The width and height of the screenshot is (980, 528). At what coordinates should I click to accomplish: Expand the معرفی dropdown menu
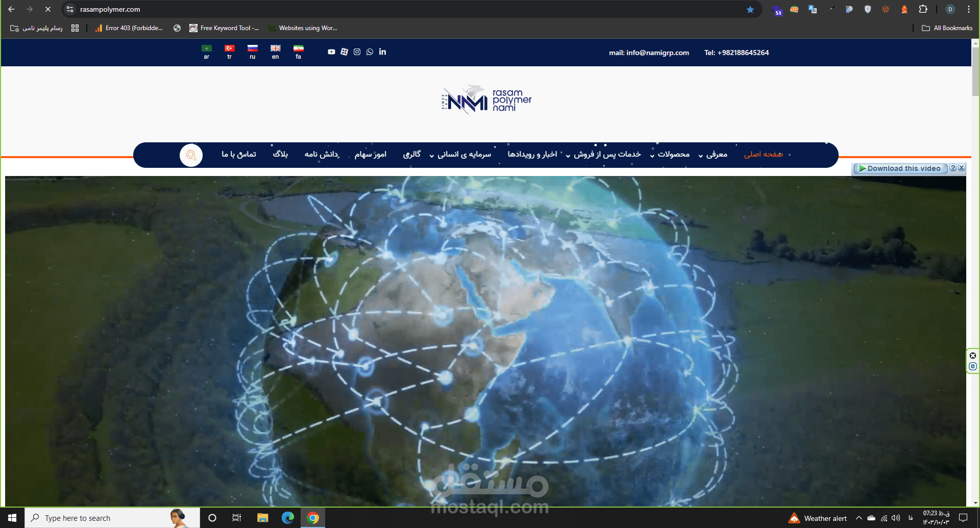tap(713, 155)
